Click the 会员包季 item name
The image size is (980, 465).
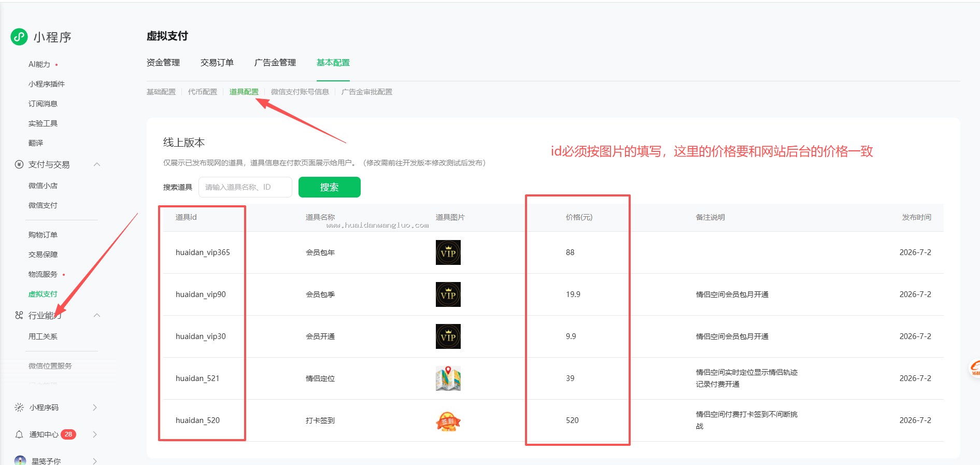pyautogui.click(x=320, y=294)
